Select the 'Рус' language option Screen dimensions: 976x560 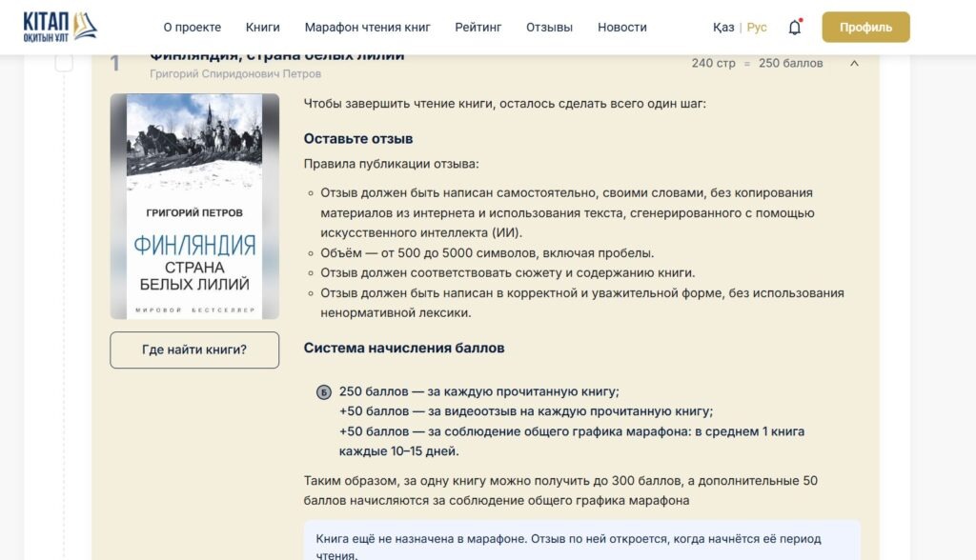756,28
